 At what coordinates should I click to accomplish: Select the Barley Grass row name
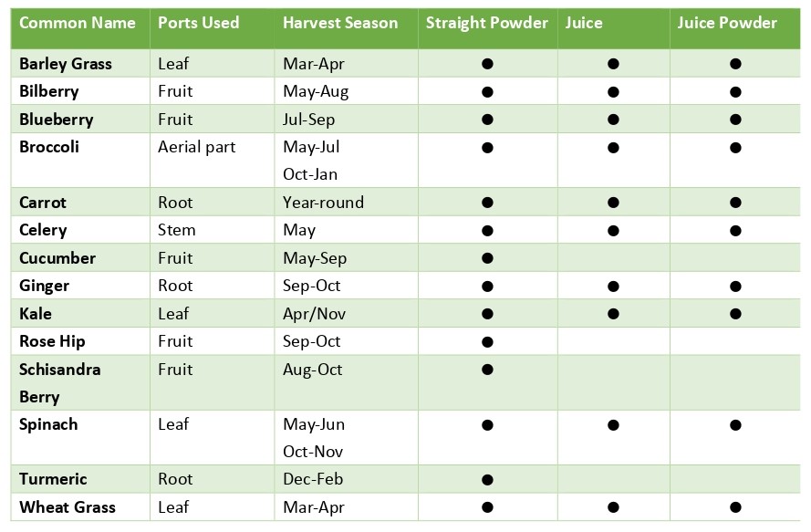click(x=66, y=64)
